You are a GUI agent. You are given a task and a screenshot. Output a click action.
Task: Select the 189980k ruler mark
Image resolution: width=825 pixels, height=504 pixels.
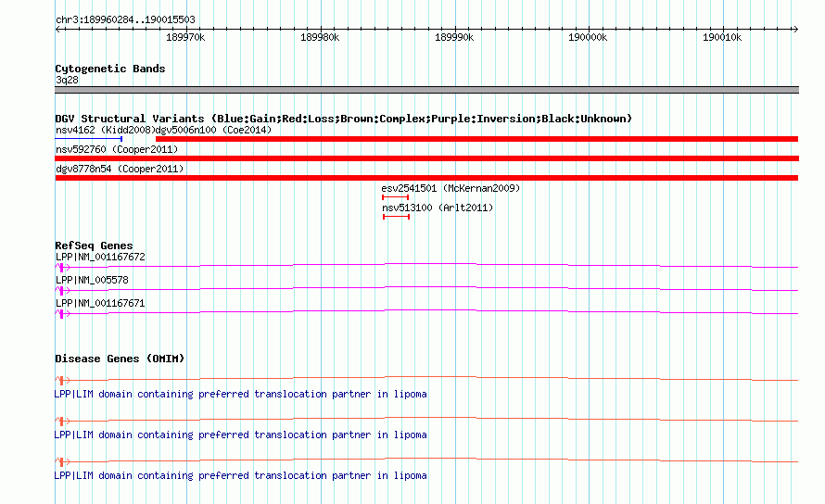click(x=320, y=37)
